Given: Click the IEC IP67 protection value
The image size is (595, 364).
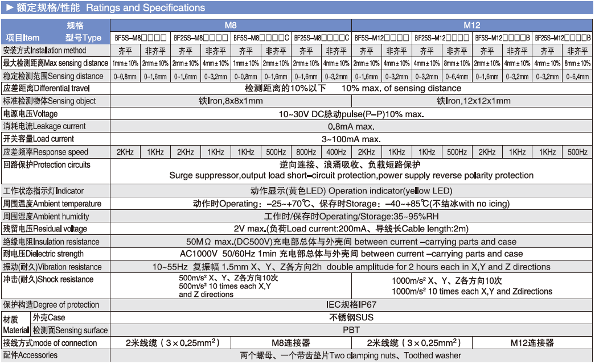Looking at the screenshot, I should pyautogui.click(x=351, y=305).
